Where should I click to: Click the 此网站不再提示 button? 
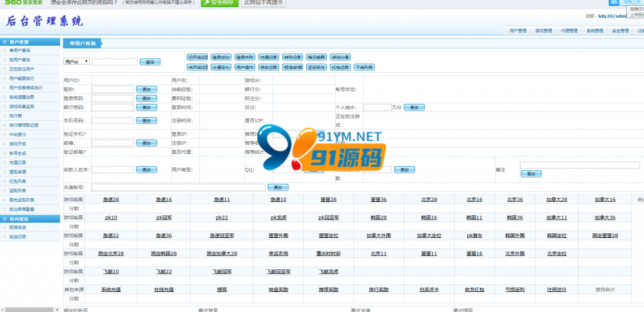tap(264, 3)
